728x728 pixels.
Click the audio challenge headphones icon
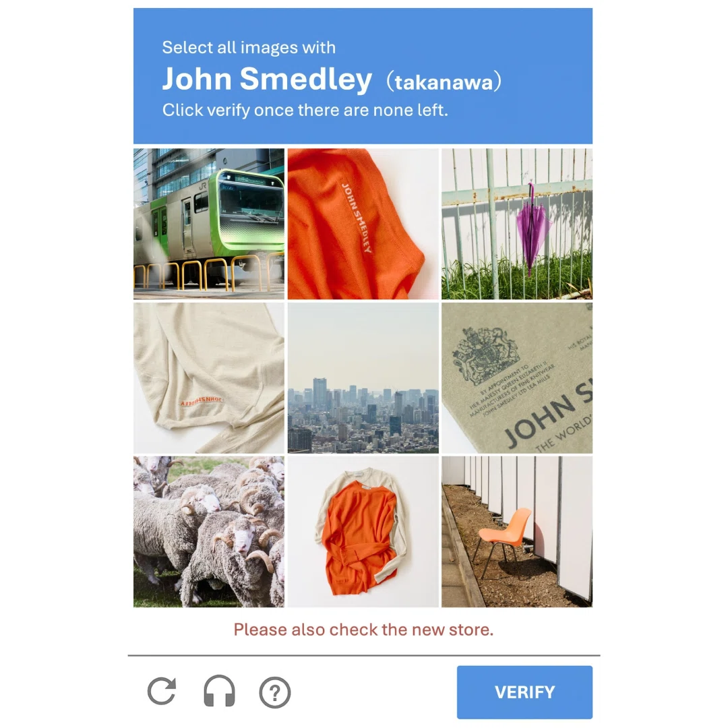[x=219, y=692]
